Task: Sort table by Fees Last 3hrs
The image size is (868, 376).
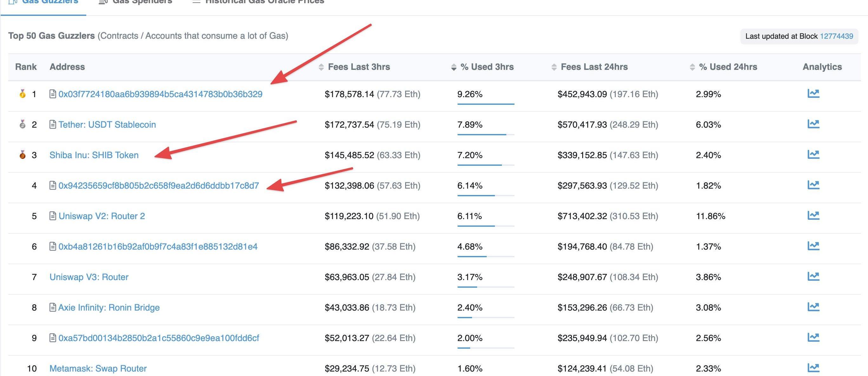Action: [x=354, y=67]
